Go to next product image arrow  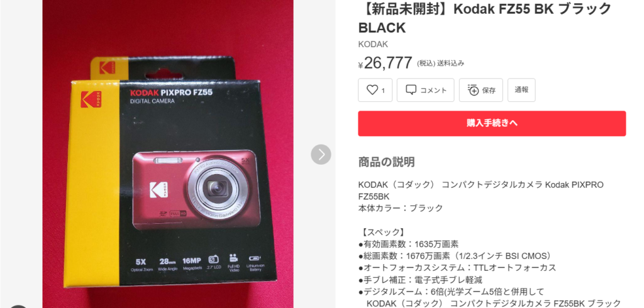pos(321,155)
